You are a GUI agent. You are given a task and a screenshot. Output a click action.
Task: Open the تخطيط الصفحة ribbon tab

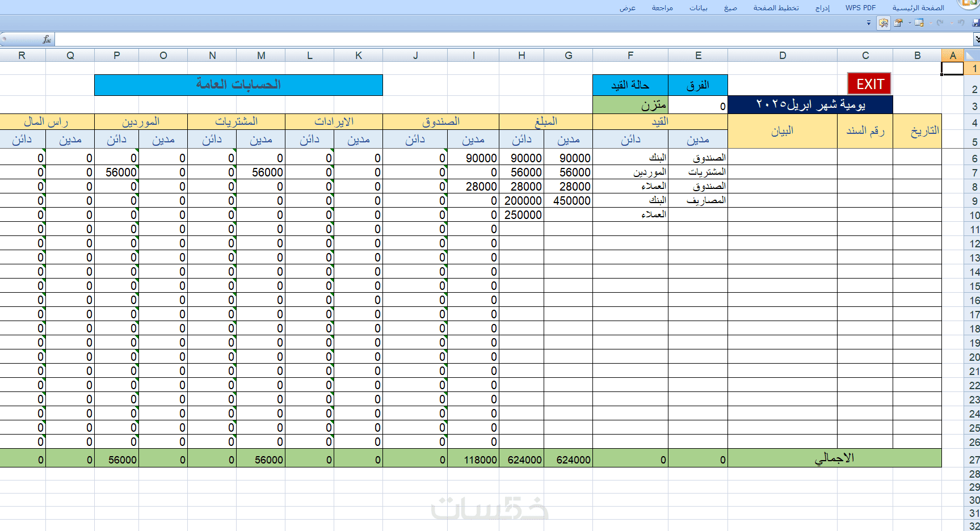pyautogui.click(x=776, y=7)
